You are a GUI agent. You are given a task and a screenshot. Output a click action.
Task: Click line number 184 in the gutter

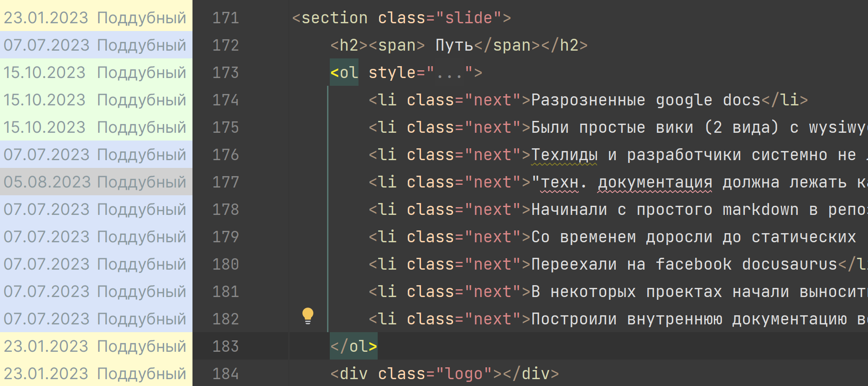pos(225,374)
